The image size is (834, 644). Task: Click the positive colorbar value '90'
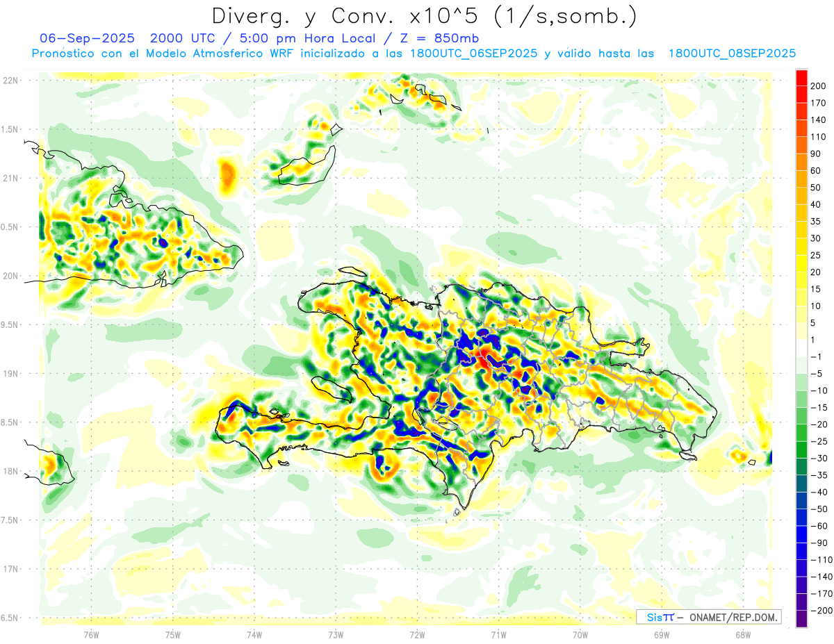817,154
